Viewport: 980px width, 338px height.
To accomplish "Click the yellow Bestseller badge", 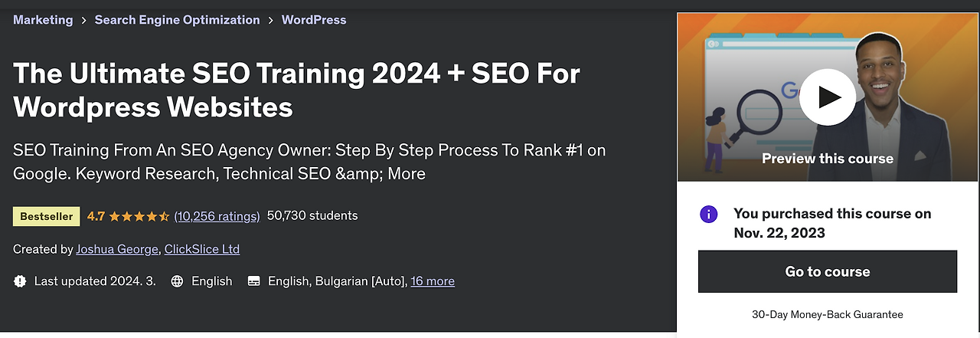I will (x=47, y=216).
